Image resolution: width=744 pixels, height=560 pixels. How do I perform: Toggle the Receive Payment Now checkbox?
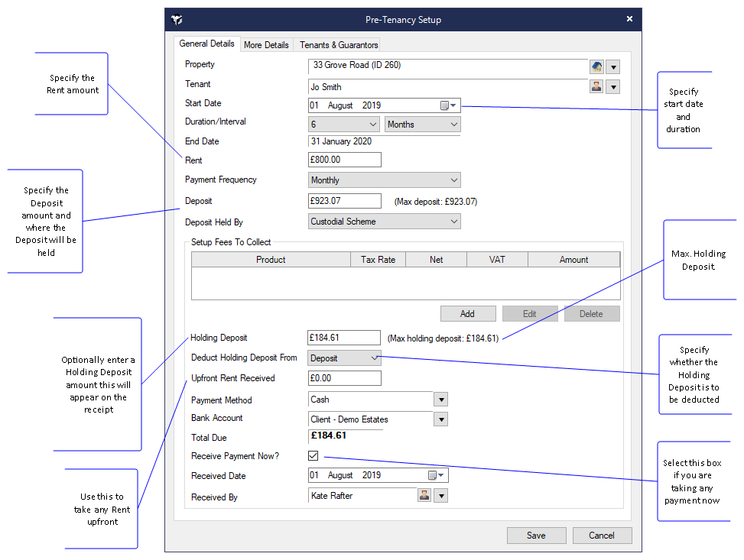click(x=314, y=456)
